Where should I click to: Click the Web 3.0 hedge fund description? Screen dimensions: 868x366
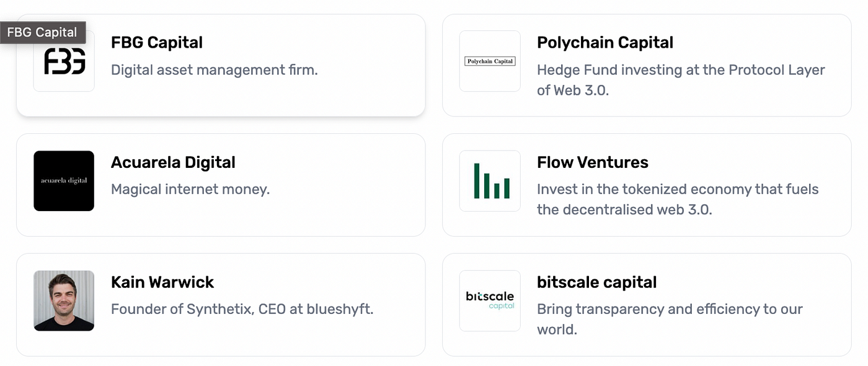click(680, 79)
